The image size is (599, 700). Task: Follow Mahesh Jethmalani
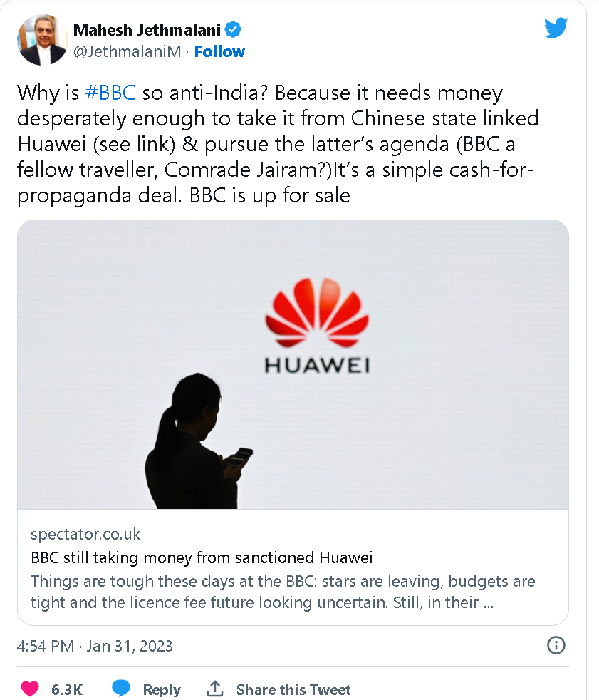tap(219, 51)
